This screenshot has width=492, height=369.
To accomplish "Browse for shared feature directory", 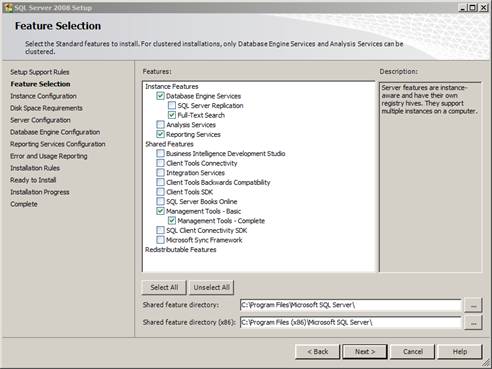I will [473, 305].
